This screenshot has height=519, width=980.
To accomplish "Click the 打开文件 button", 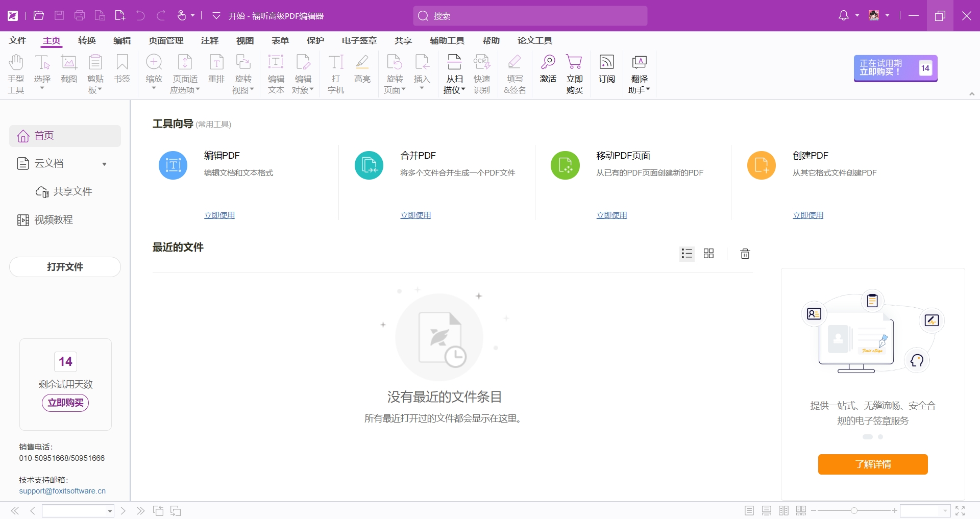I will (x=65, y=267).
